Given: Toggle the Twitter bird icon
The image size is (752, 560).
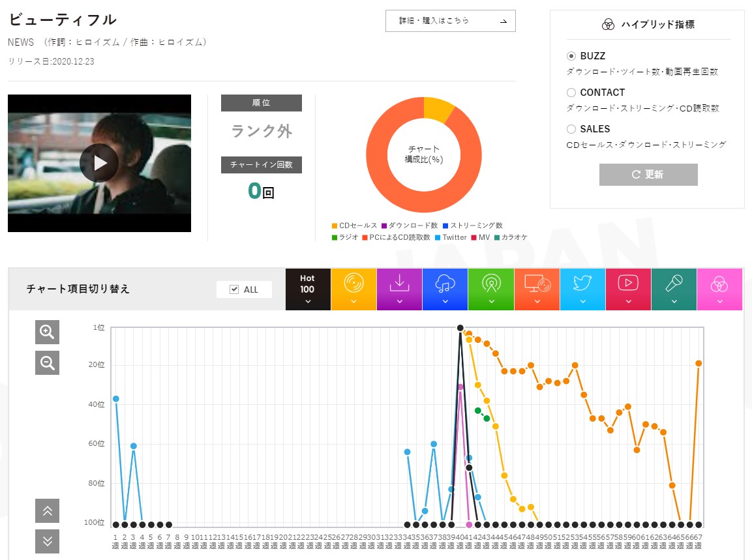Looking at the screenshot, I should pyautogui.click(x=582, y=283).
